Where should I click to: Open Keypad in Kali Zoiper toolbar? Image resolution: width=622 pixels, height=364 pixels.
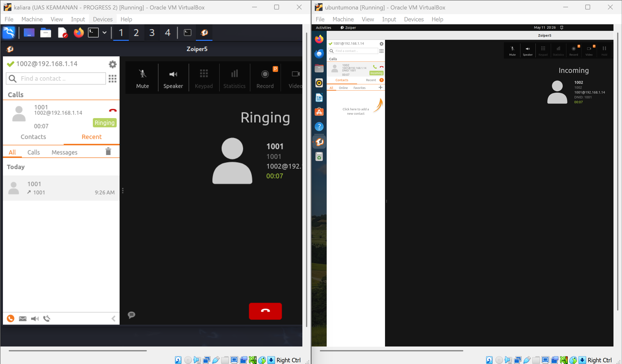pyautogui.click(x=204, y=78)
